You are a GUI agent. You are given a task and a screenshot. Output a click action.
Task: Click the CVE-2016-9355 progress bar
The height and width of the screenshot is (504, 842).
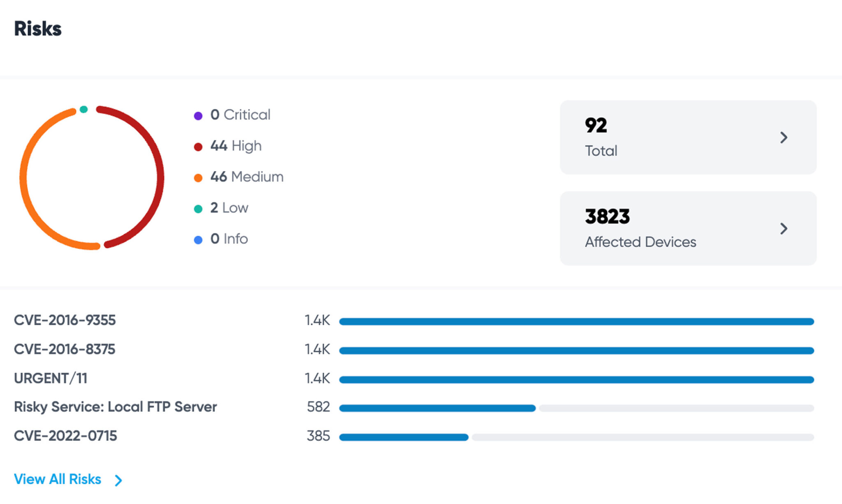tap(576, 322)
